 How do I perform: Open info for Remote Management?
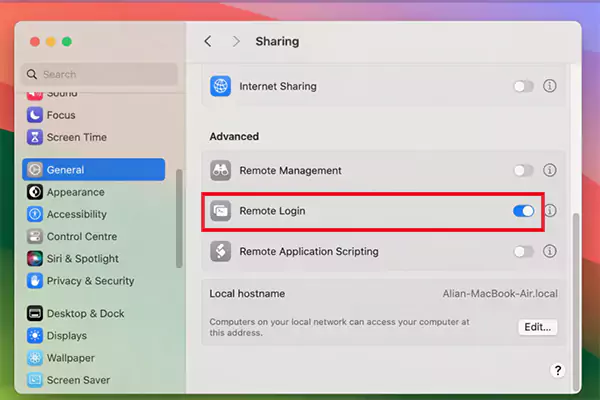point(550,170)
